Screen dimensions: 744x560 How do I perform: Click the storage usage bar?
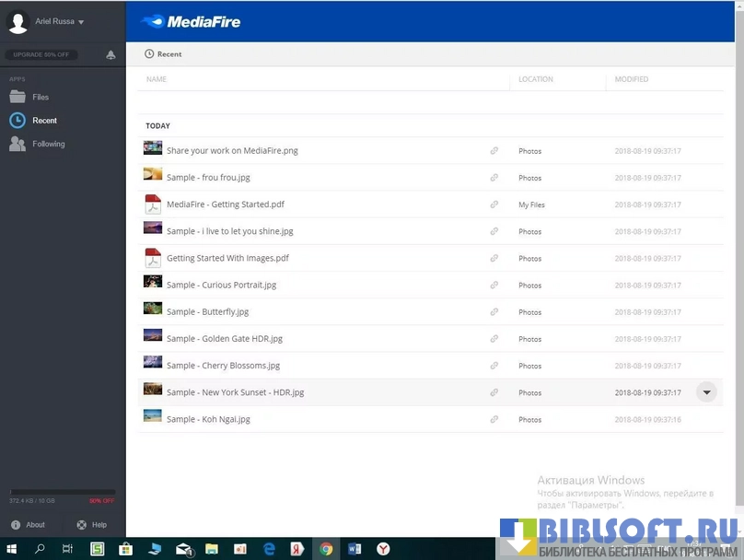[62, 492]
